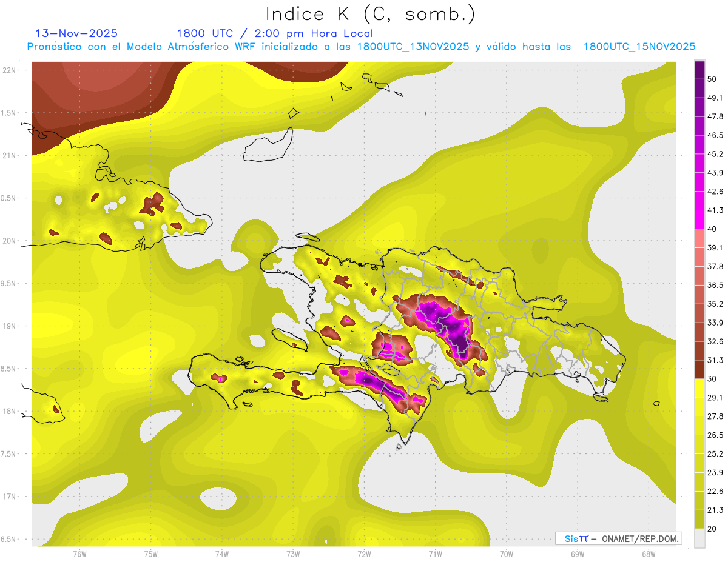Click the "22N" latitude label
Image resolution: width=728 pixels, height=562 pixels.
coord(9,70)
